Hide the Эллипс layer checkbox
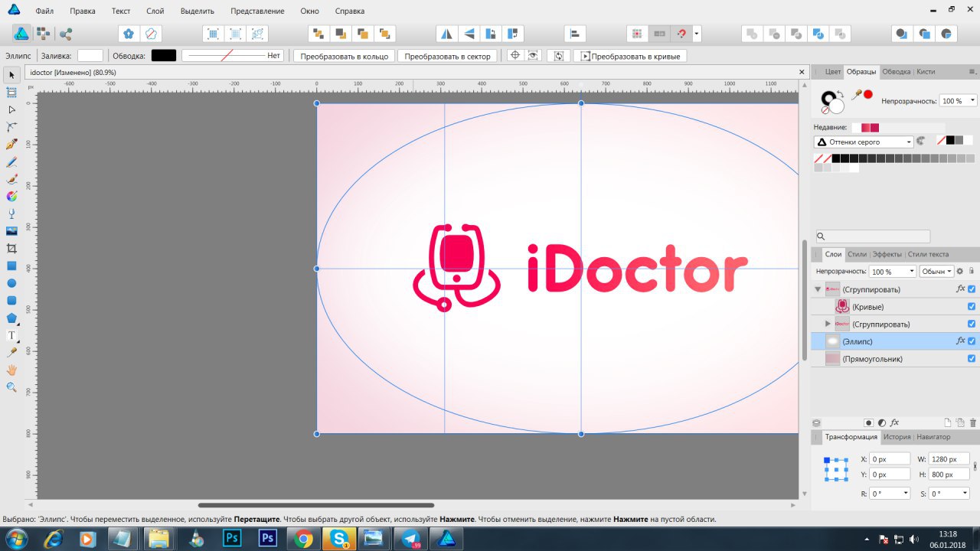980x551 pixels. [x=972, y=341]
